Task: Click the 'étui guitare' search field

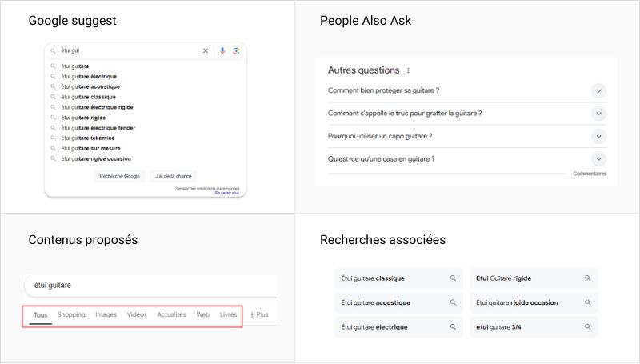Action: (151, 286)
